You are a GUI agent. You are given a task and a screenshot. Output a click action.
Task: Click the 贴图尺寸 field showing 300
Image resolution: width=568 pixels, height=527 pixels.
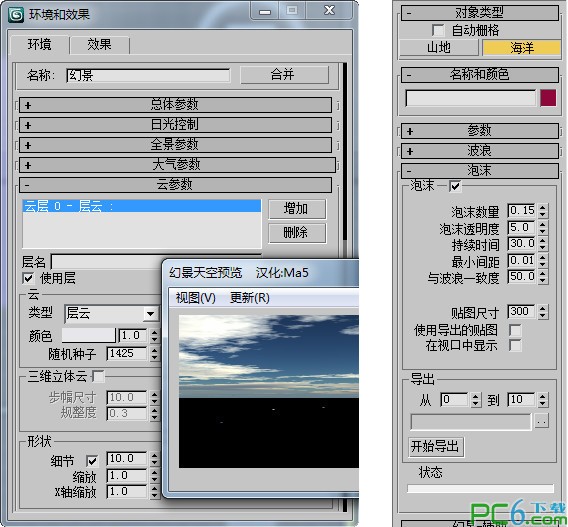tap(521, 311)
